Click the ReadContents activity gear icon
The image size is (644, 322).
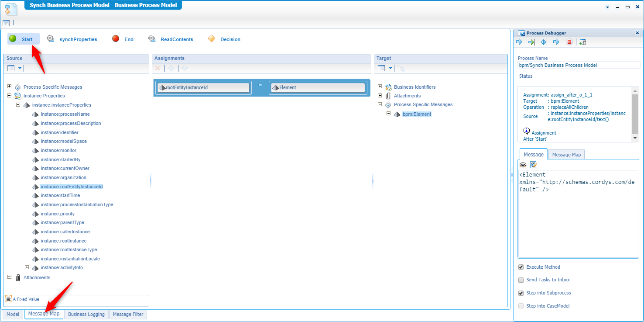pyautogui.click(x=152, y=39)
